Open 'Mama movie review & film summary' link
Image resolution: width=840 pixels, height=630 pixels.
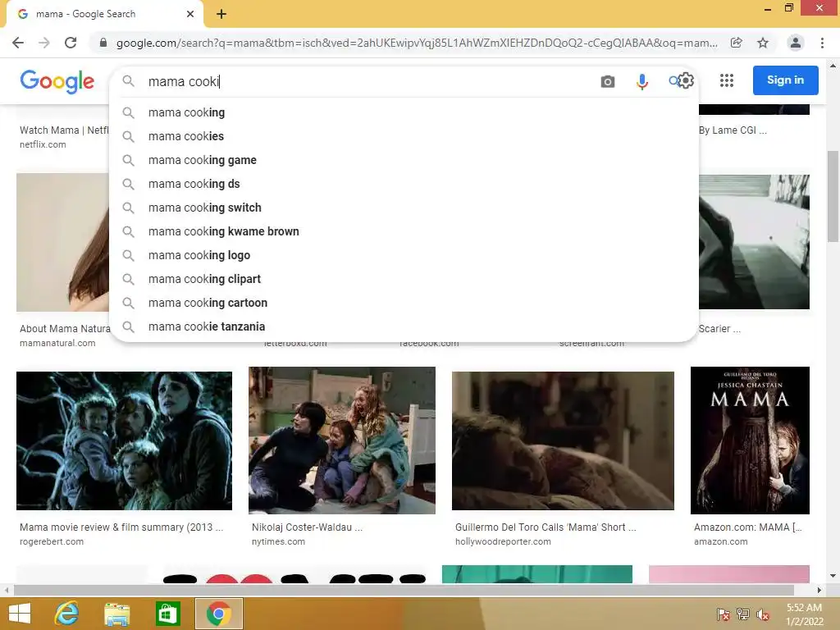click(x=121, y=527)
